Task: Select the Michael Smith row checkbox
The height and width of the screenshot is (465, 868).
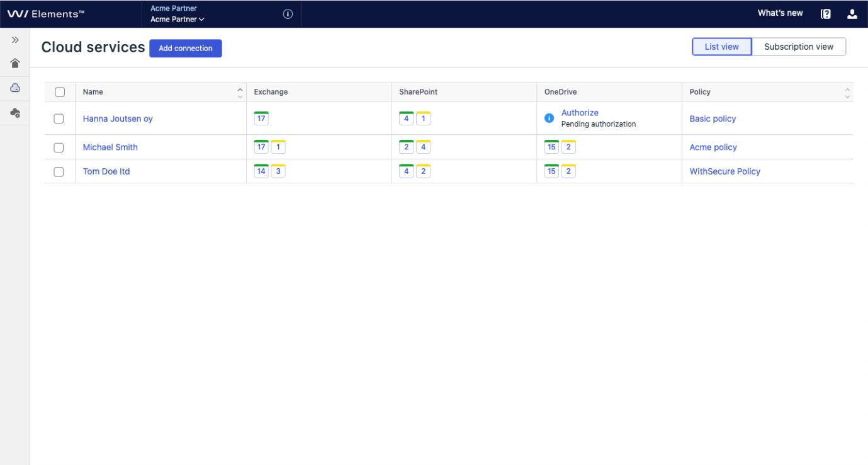Action: [x=59, y=147]
